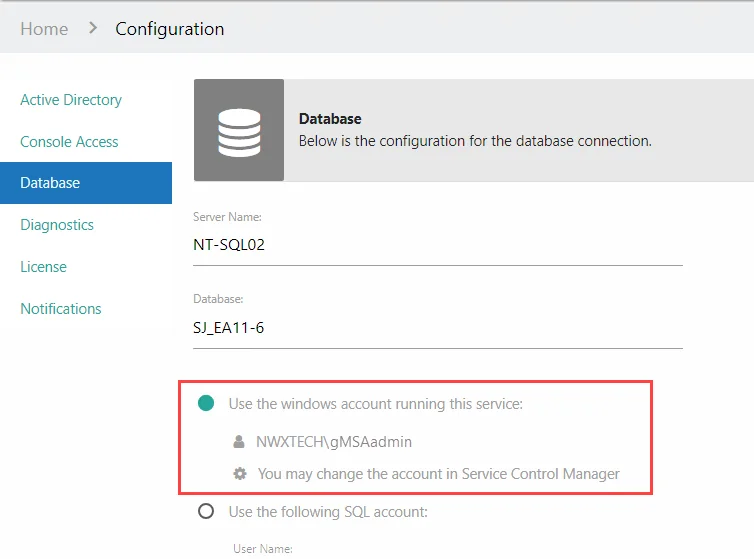The height and width of the screenshot is (559, 754).
Task: Select the SQL account radio button
Action: tap(206, 511)
